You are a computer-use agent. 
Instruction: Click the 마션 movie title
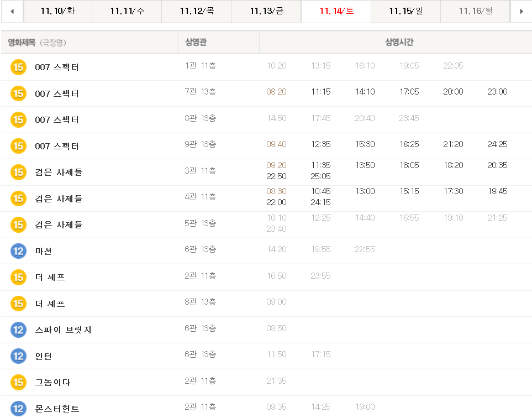pyautogui.click(x=44, y=251)
